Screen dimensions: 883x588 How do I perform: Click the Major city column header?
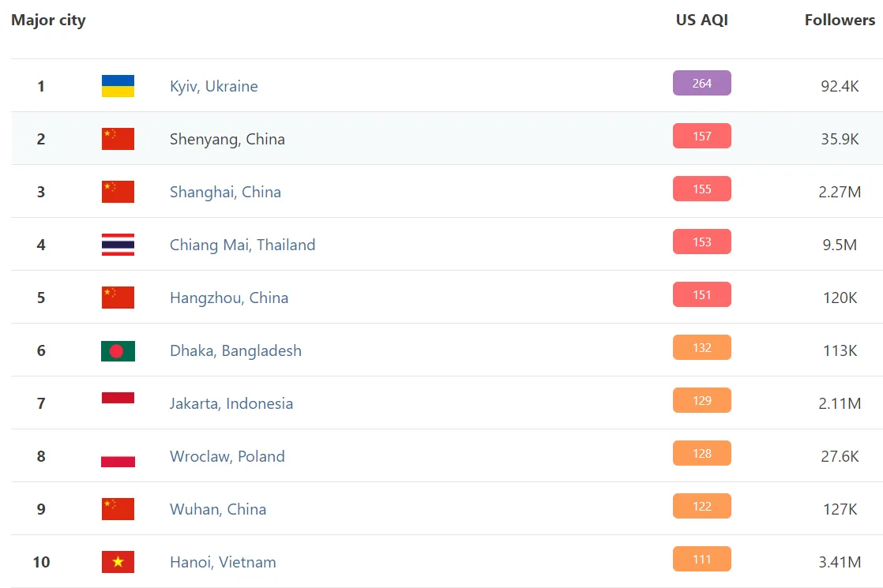coord(48,21)
